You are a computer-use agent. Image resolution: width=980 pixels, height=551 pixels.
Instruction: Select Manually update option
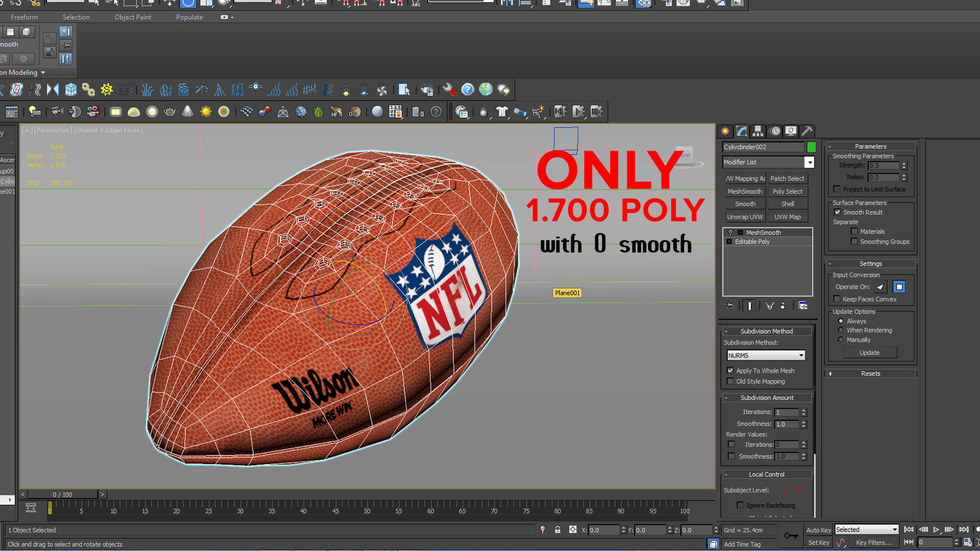coord(841,339)
